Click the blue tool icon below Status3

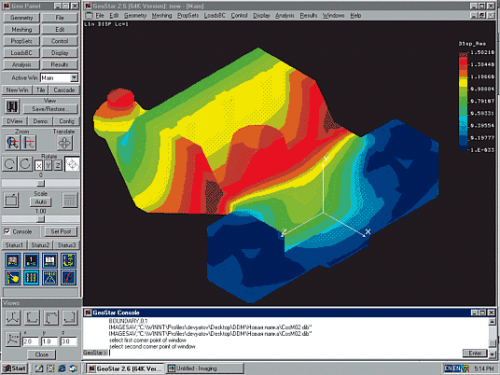[x=68, y=260]
